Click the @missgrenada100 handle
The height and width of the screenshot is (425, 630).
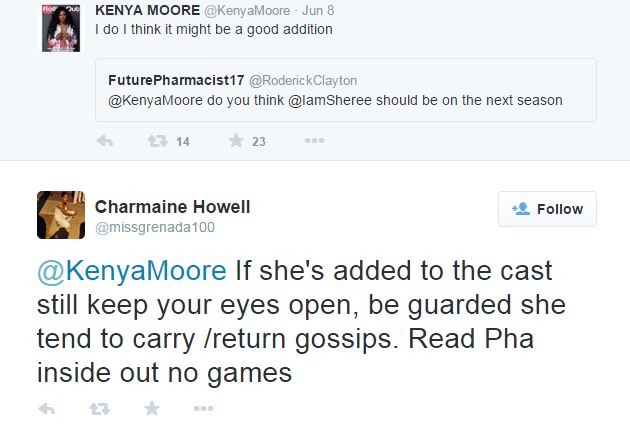tap(154, 227)
